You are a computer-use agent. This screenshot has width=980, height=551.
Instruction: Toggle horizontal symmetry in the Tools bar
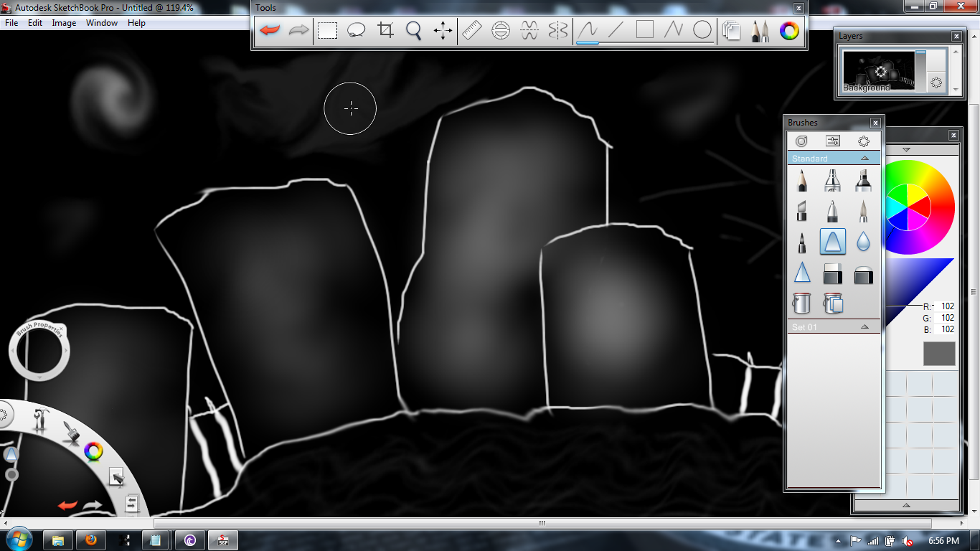529,30
